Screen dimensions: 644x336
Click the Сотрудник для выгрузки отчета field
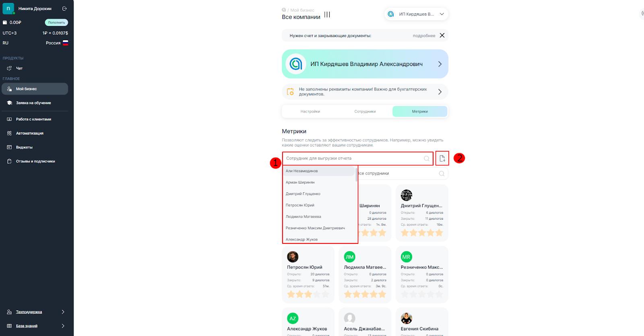point(358,159)
